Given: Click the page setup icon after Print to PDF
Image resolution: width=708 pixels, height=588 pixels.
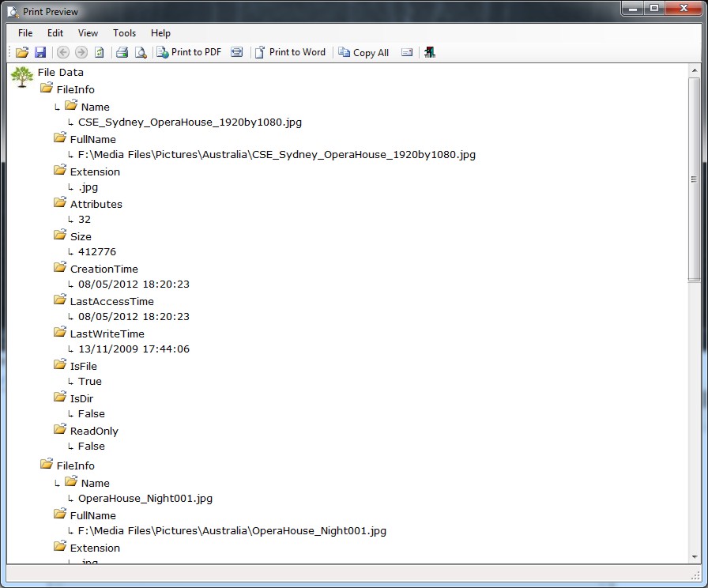Looking at the screenshot, I should click(236, 52).
